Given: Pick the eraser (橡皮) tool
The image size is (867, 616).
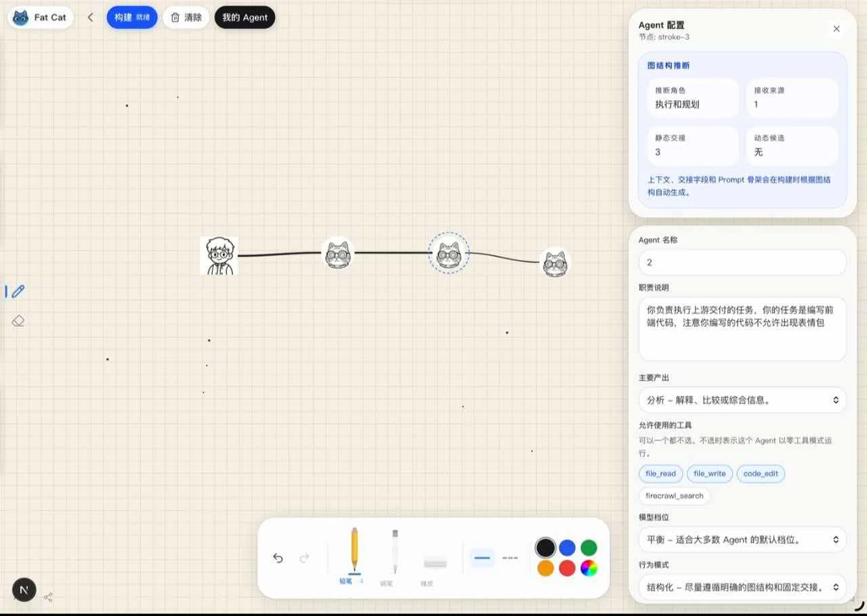Looking at the screenshot, I should coord(434,562).
